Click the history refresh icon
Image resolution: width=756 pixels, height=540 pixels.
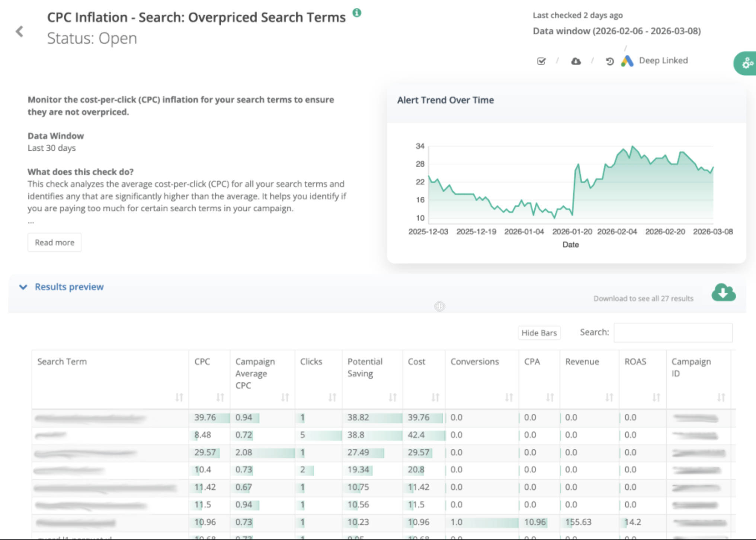click(610, 61)
